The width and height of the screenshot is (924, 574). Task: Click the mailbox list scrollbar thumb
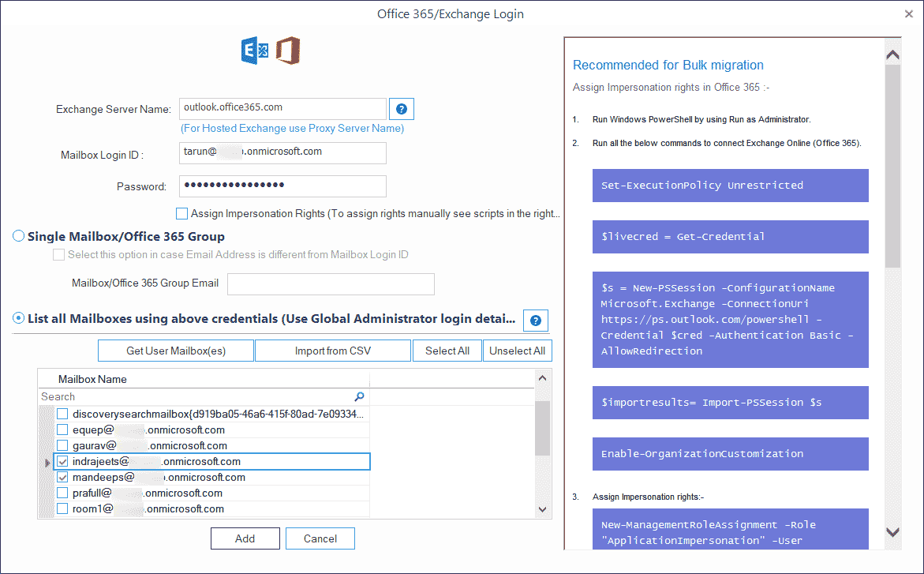click(x=543, y=428)
